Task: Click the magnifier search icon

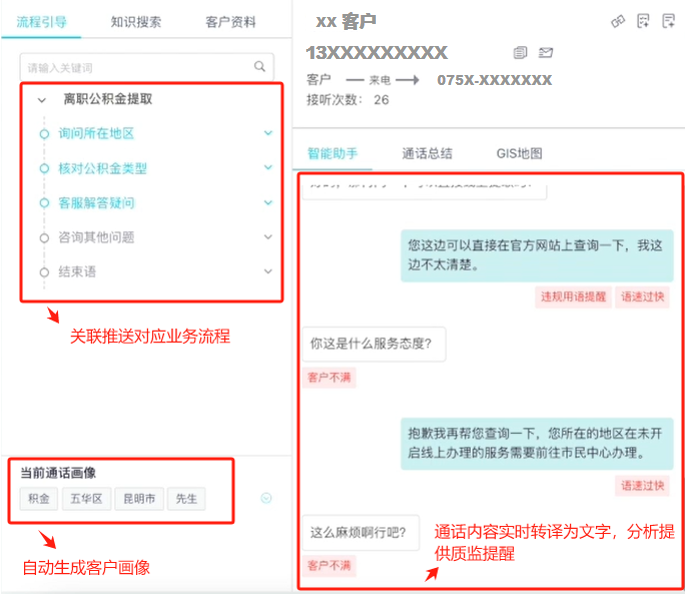Action: pos(260,66)
